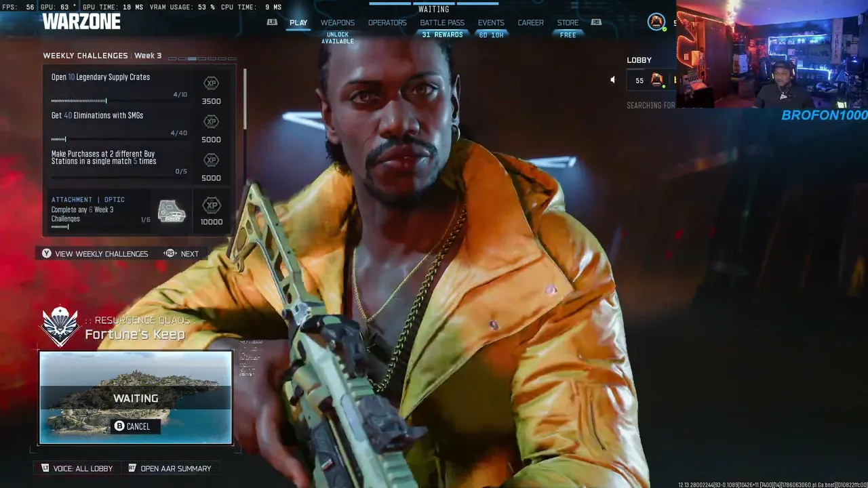
Task: Click the 1/6 challenges completed count
Action: [145, 220]
